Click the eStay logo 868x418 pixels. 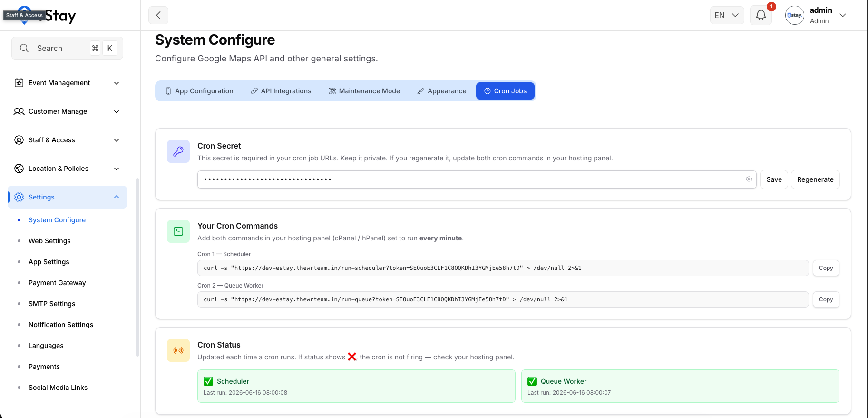click(x=47, y=16)
